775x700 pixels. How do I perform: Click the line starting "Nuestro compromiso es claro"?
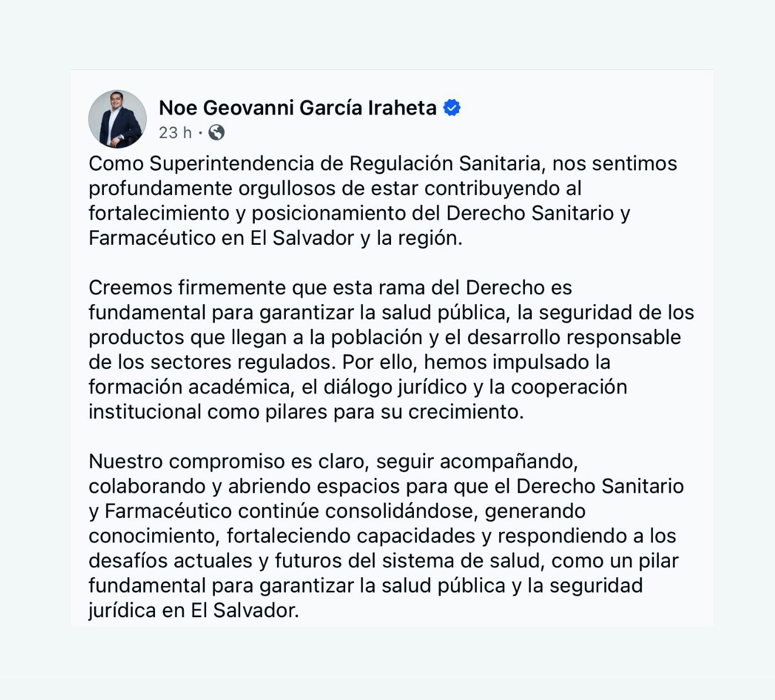[x=333, y=462]
